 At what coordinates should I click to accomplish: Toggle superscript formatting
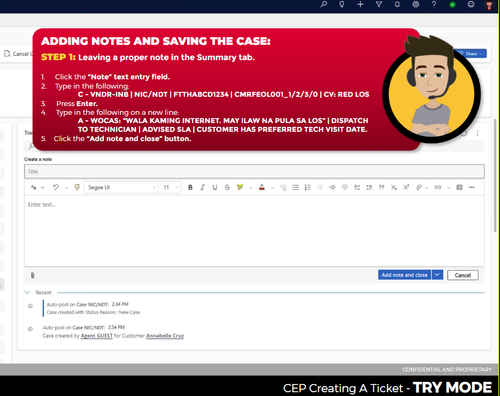point(406,187)
